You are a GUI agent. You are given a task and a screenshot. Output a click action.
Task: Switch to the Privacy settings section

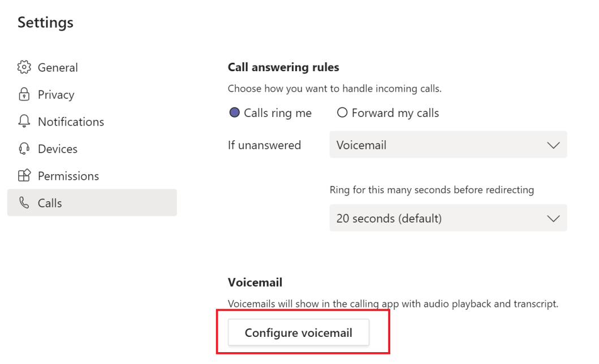pyautogui.click(x=56, y=94)
